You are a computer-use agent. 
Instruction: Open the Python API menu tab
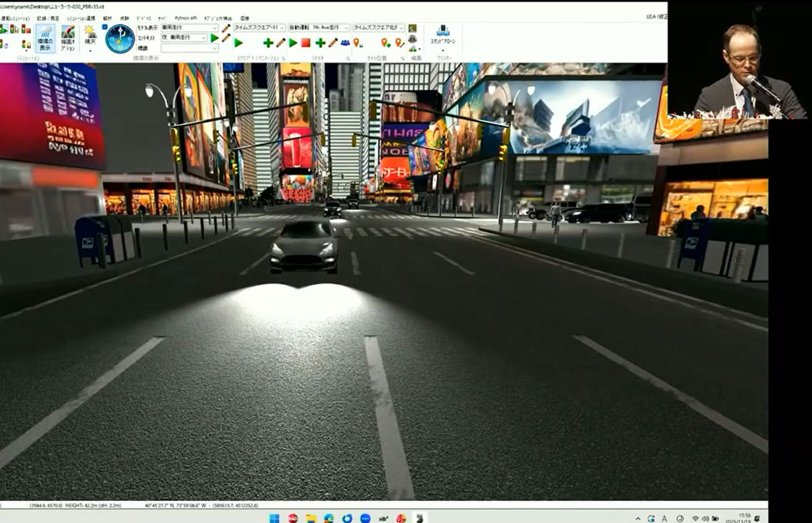185,17
